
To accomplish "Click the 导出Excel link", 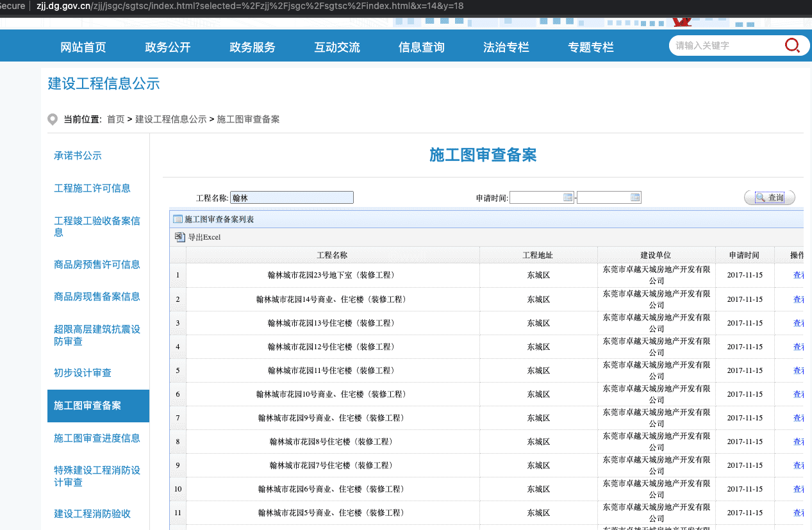I will tap(204, 237).
